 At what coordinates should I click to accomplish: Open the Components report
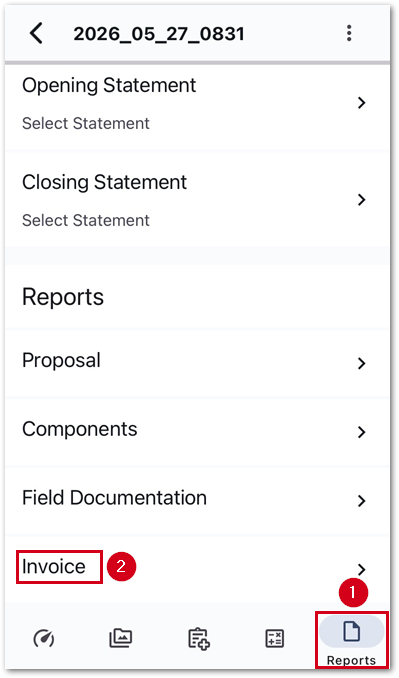click(80, 429)
